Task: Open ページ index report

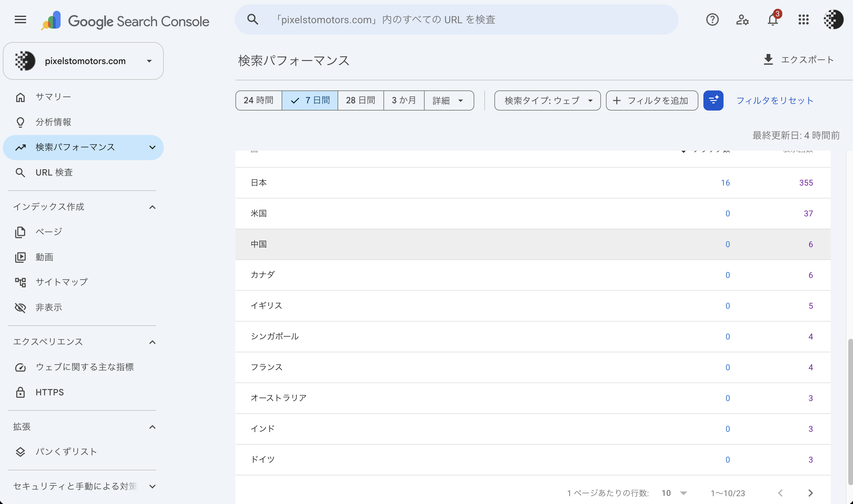Action: [x=83, y=232]
